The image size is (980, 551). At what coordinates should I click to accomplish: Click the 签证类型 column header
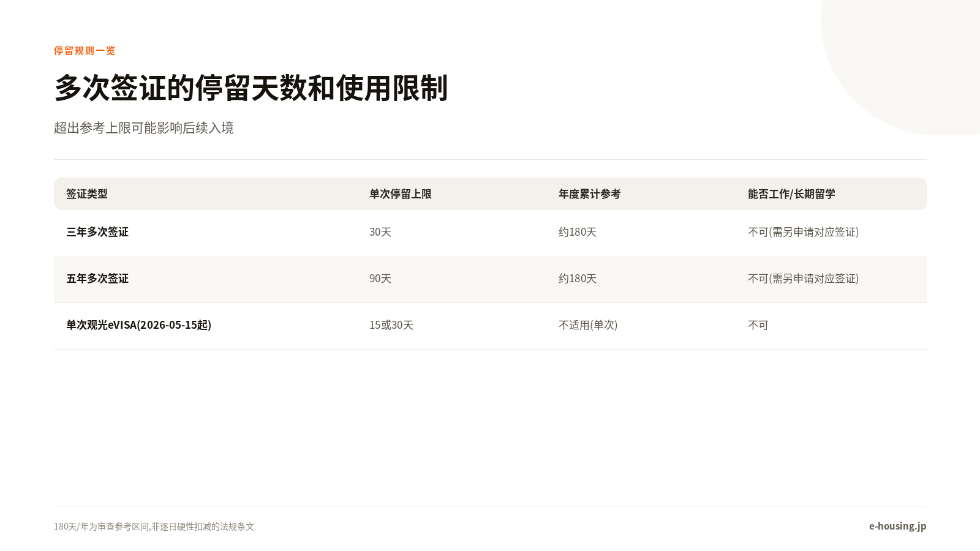[87, 193]
